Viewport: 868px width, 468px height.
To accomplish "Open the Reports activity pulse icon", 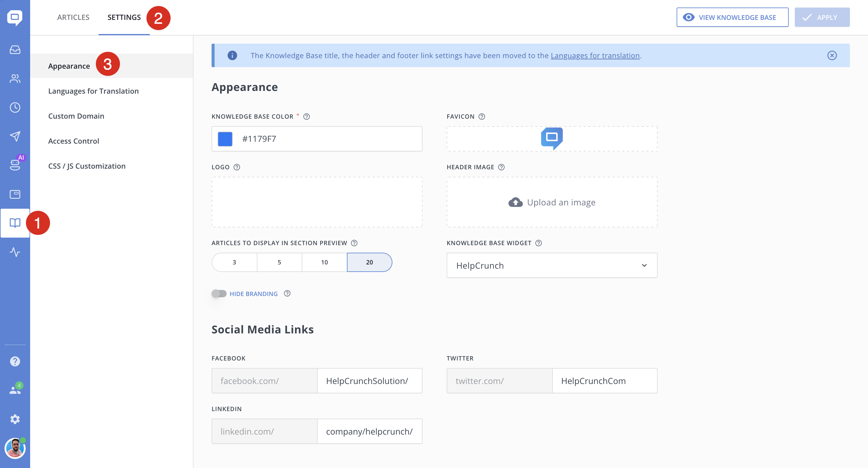I will click(15, 252).
